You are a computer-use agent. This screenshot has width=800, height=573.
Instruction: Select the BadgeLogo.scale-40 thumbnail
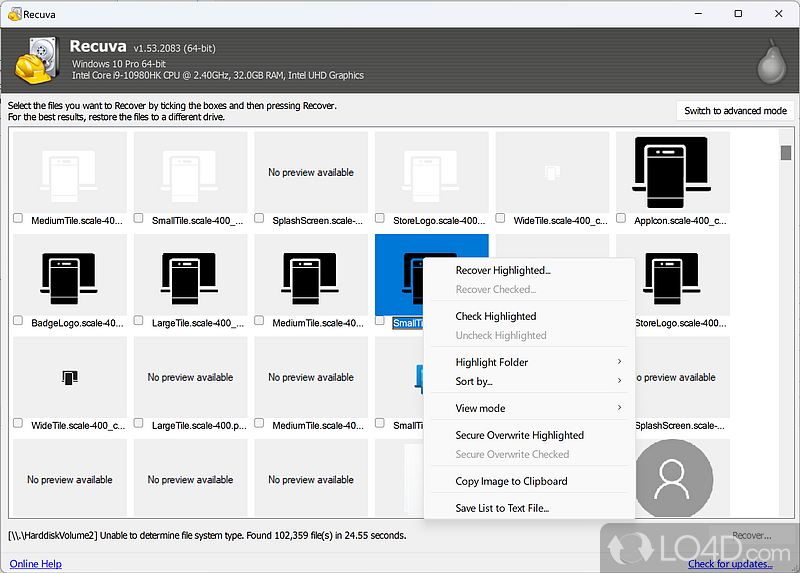coord(70,275)
